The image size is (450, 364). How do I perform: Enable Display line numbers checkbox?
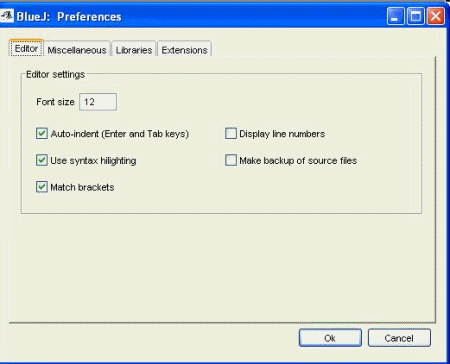click(x=231, y=134)
